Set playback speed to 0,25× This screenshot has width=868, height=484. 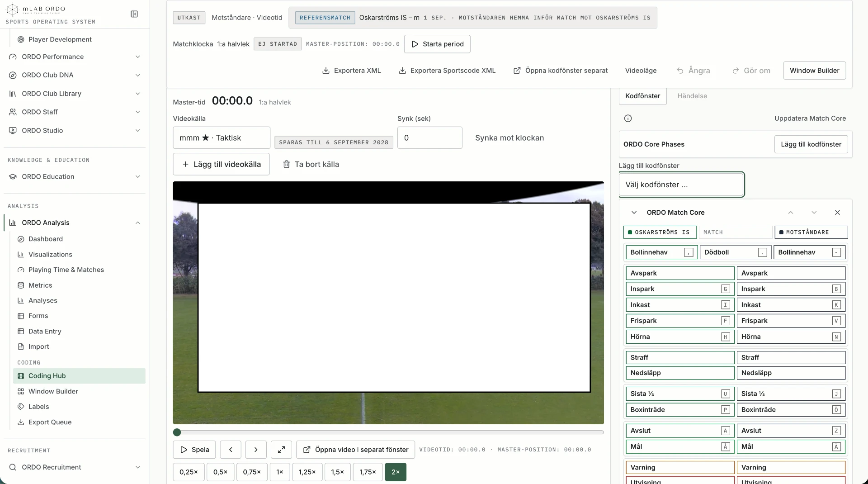pos(189,472)
